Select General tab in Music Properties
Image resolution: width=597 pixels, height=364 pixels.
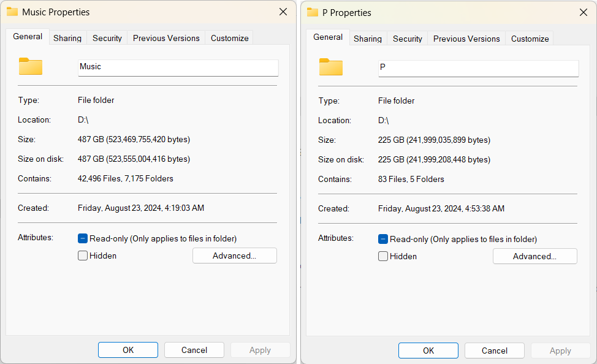tap(28, 37)
